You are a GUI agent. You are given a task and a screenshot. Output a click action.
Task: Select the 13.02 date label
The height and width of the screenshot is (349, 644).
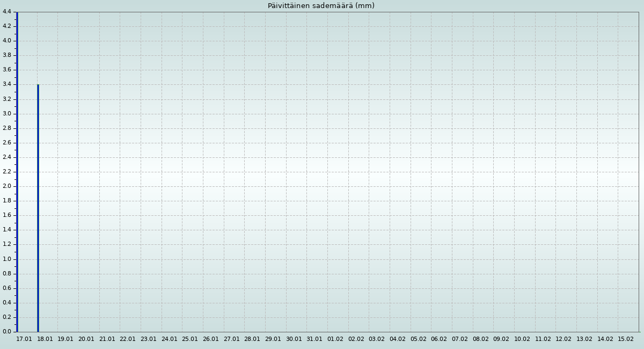584,339
